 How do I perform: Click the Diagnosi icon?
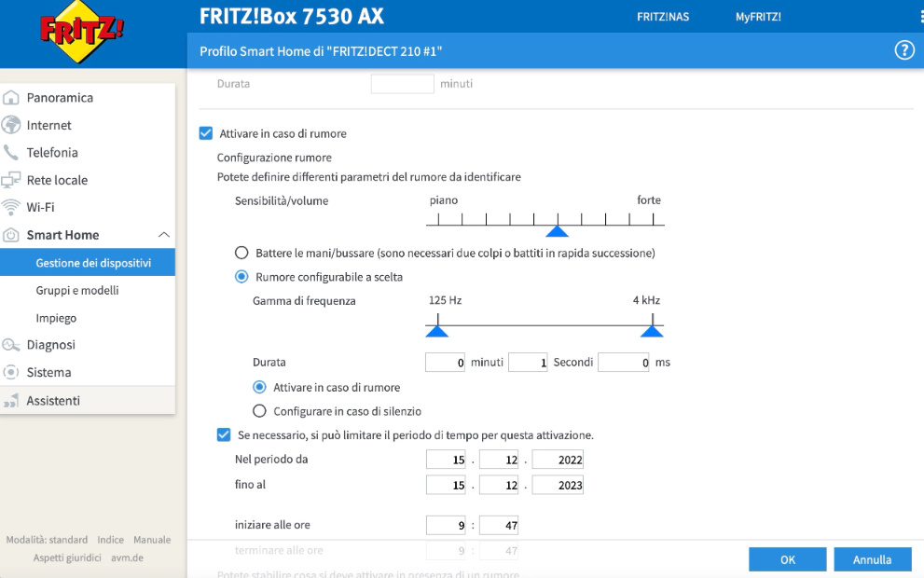point(11,345)
